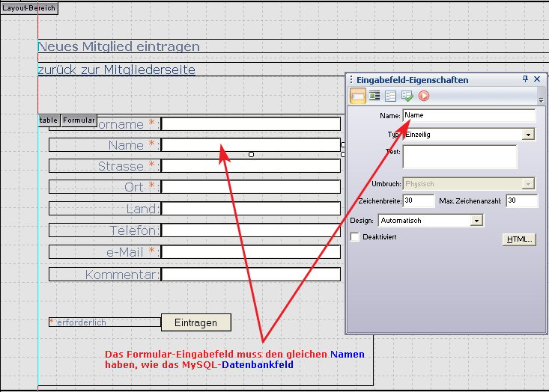Click the list-style properties icon
The height and width of the screenshot is (392, 549).
click(x=391, y=96)
